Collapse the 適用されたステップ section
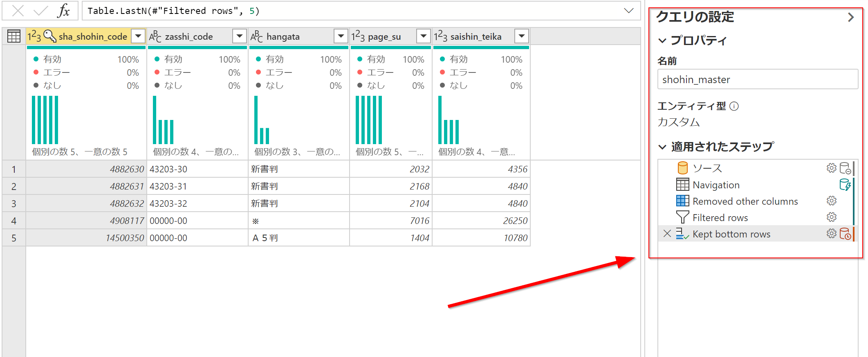Viewport: 868px width, 357px height. coord(662,147)
